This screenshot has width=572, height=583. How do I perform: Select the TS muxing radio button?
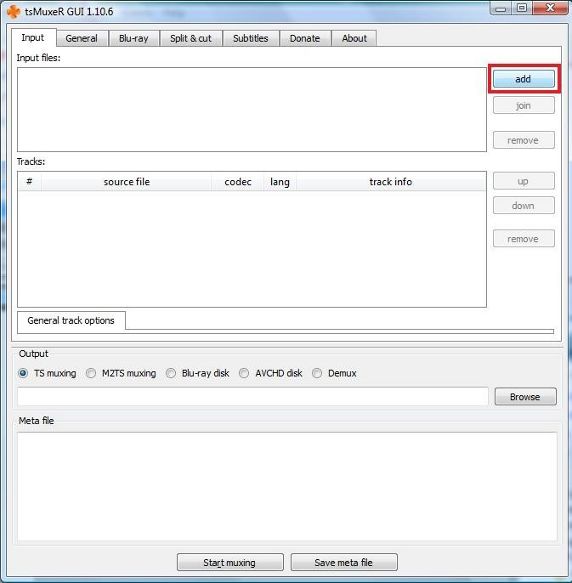click(23, 373)
